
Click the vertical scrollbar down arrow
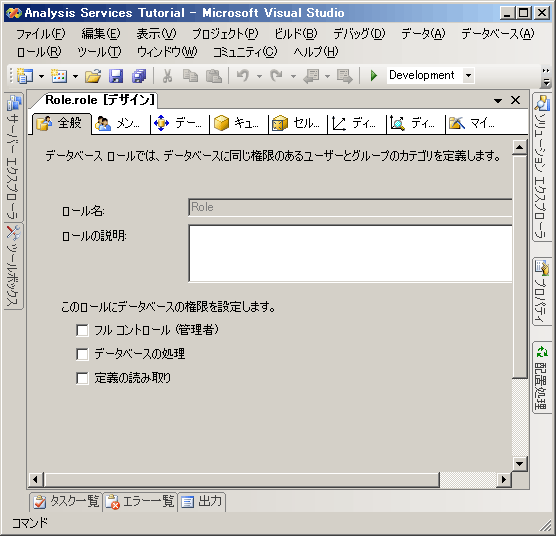point(519,463)
